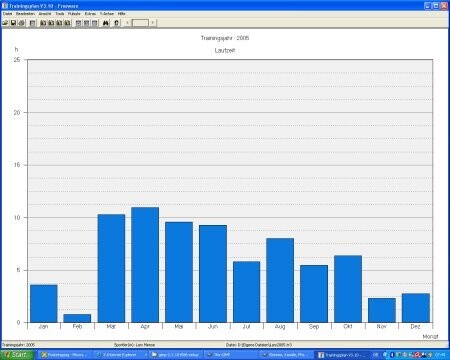
Task: Open the Datei menu
Action: 7,14
